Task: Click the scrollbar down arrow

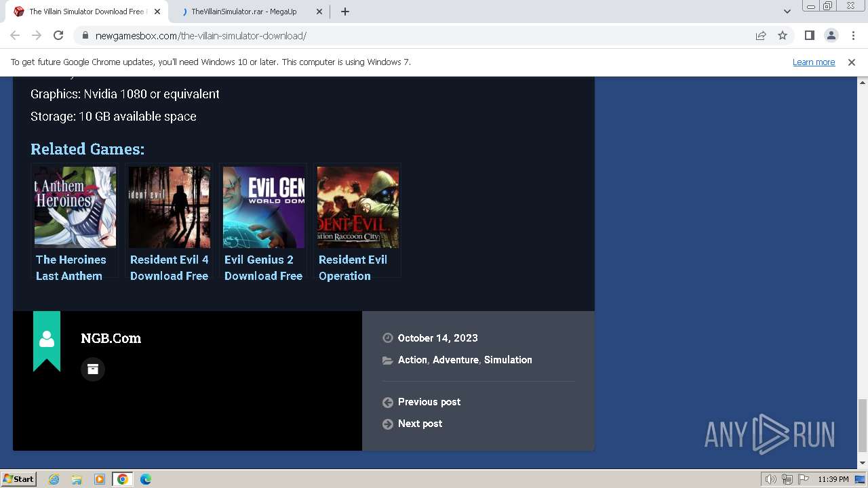Action: click(862, 463)
